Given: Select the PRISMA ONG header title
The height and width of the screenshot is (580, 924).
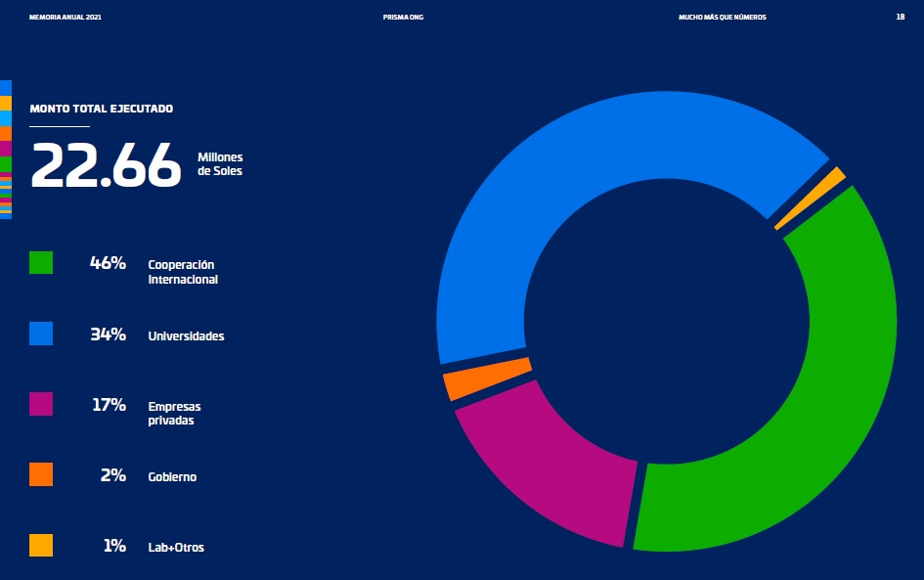Looking at the screenshot, I should click(403, 17).
